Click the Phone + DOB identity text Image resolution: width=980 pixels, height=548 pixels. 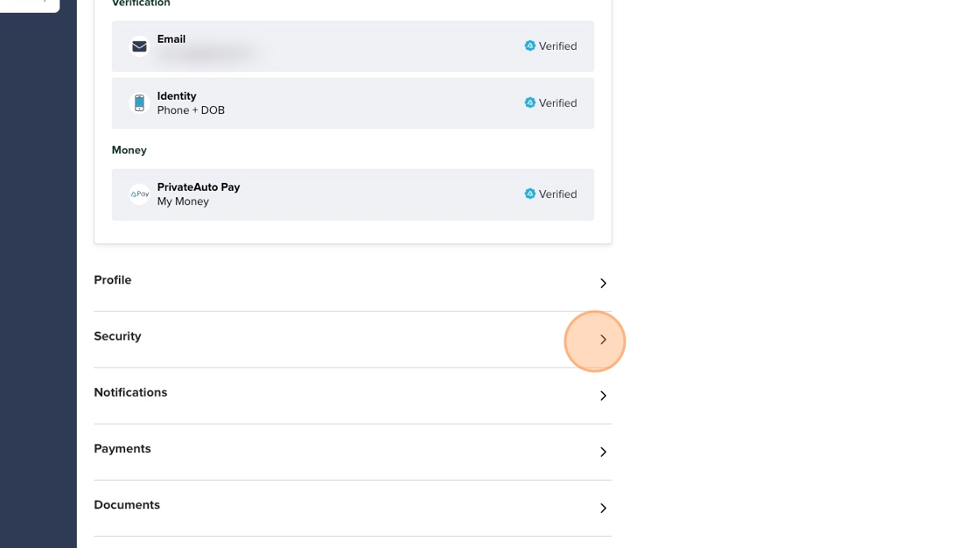click(x=191, y=110)
